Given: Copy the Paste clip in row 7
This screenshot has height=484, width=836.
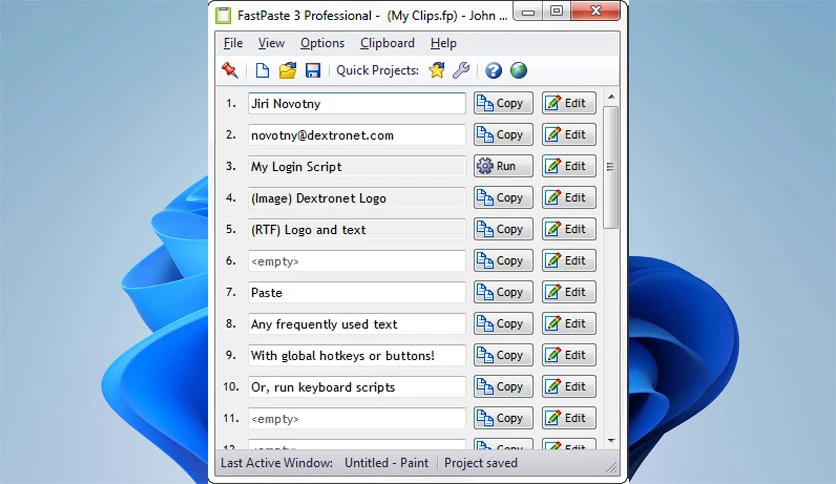Looking at the screenshot, I should point(503,292).
